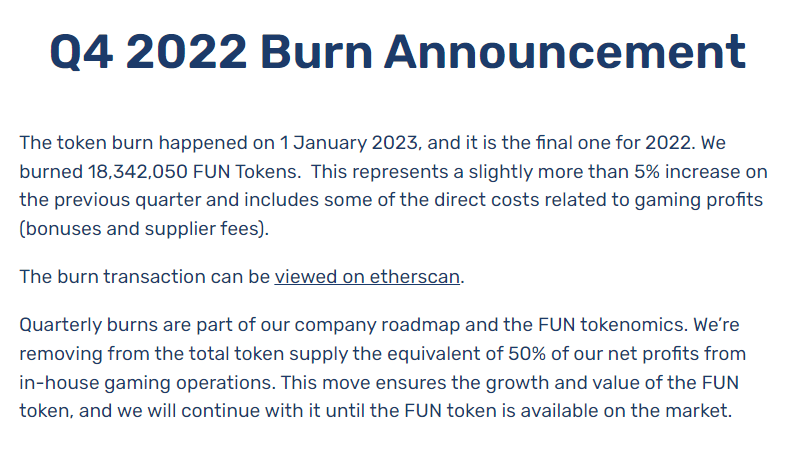Viewport: 788px width, 456px height.
Task: Click the word "tokenomics" in last paragraph
Action: [x=632, y=325]
